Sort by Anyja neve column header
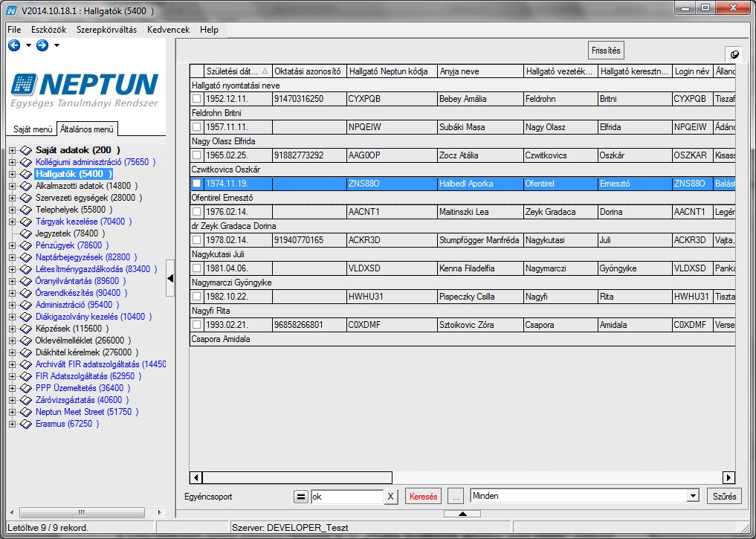Viewport: 756px width, 539px height. [x=480, y=71]
